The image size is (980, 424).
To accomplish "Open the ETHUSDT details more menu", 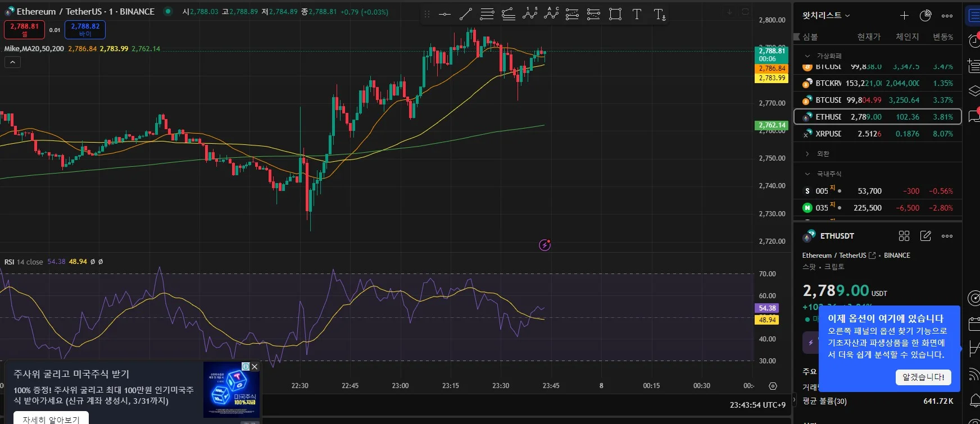I will tap(947, 236).
